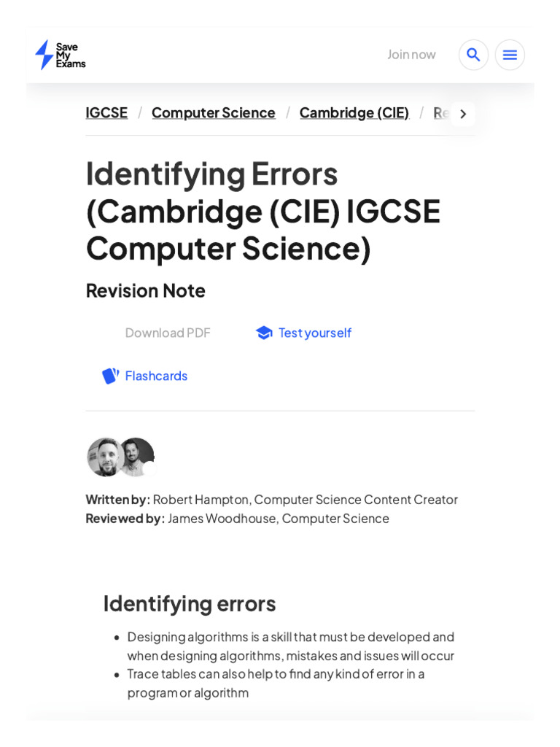Open the hamburger menu

(510, 55)
